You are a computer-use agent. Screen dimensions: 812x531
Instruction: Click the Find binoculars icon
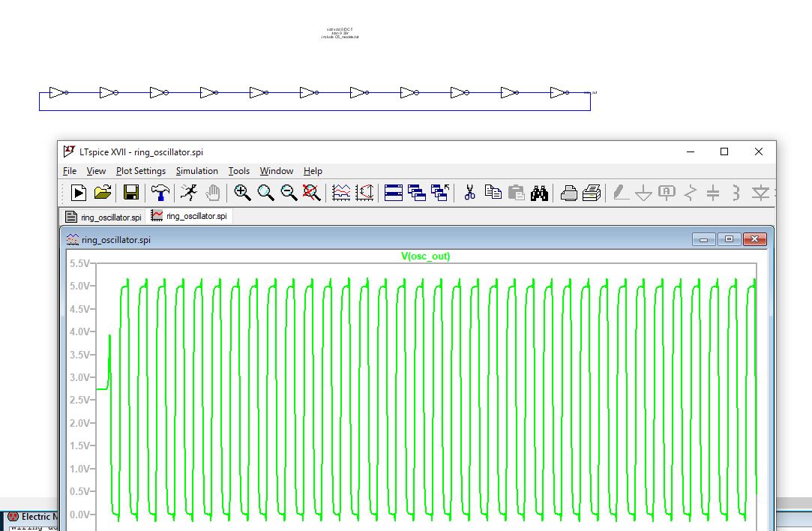tap(539, 193)
